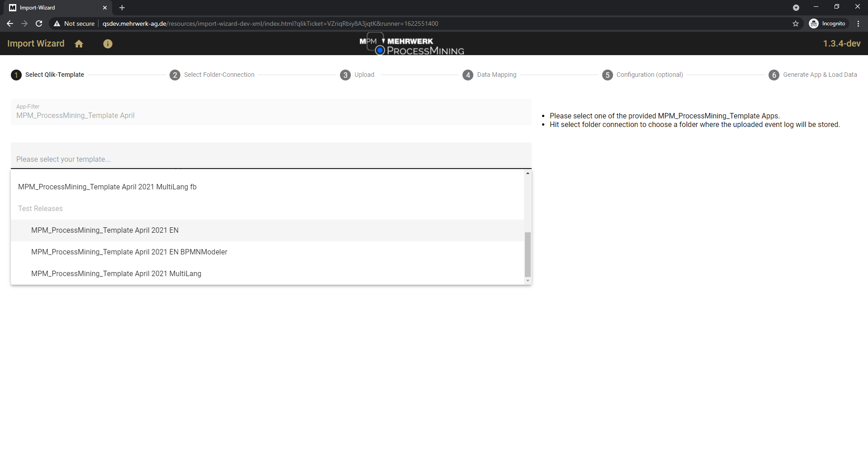The width and height of the screenshot is (868, 470).
Task: Select MPM_ProcessMining_Template April 2021 EN
Action: [267, 230]
